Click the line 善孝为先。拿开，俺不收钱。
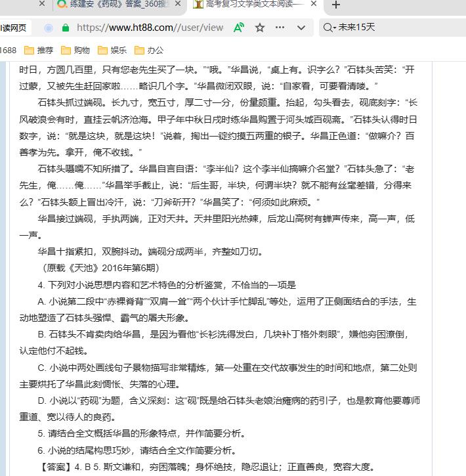 pos(80,152)
